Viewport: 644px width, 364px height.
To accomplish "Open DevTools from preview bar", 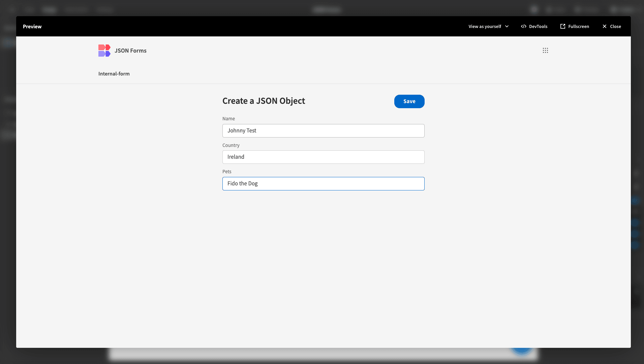I will tap(534, 27).
